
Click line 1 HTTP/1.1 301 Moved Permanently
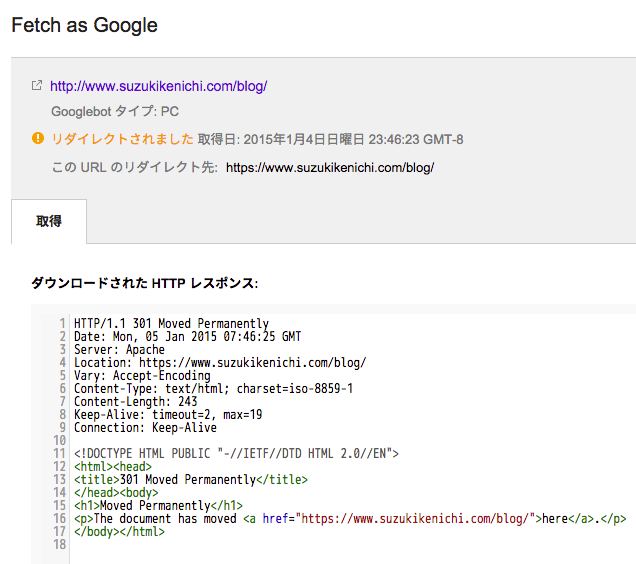pyautogui.click(x=171, y=323)
